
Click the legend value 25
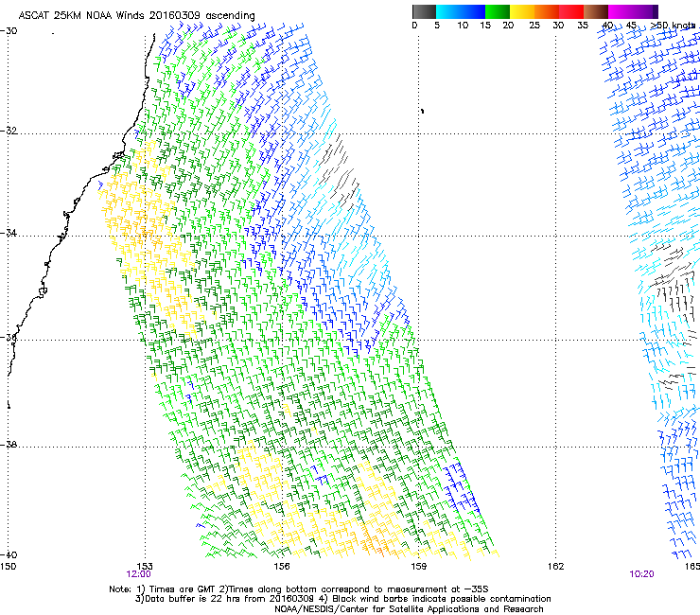coord(534,26)
